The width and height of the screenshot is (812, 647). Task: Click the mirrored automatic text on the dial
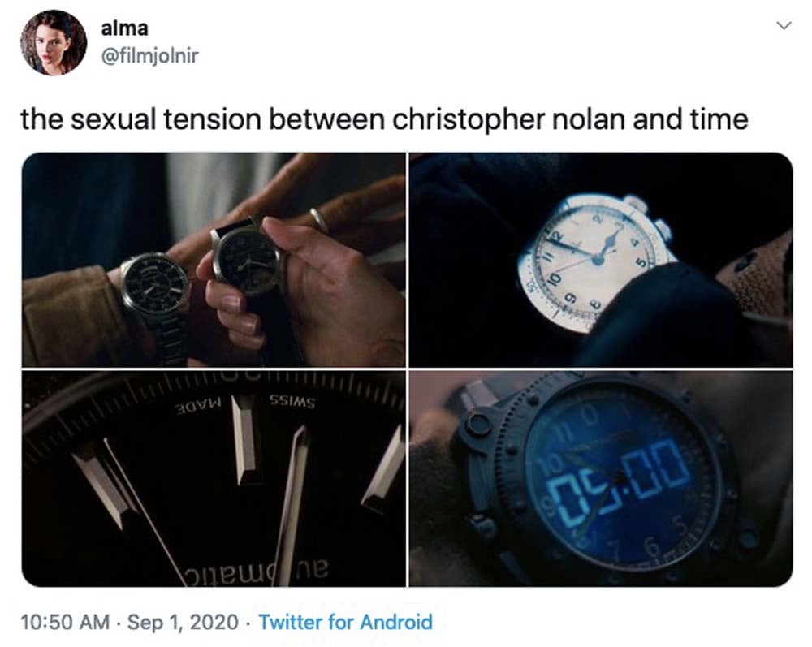(x=257, y=572)
